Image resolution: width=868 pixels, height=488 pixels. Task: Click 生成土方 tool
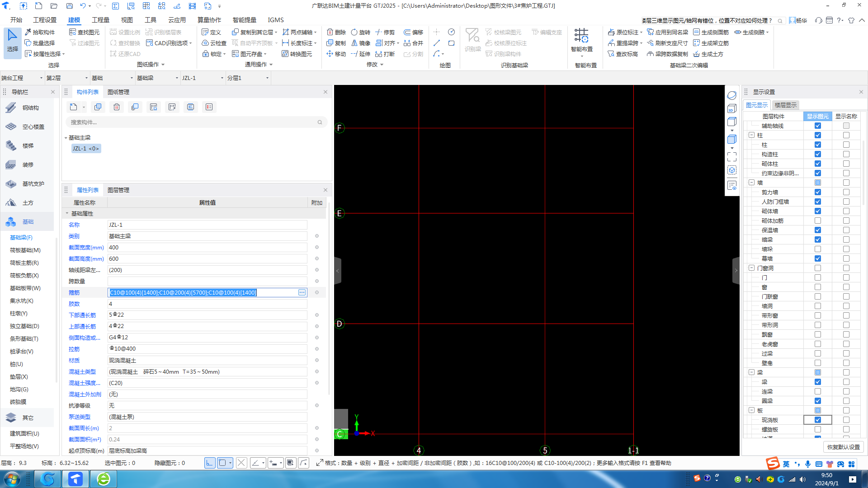[708, 54]
